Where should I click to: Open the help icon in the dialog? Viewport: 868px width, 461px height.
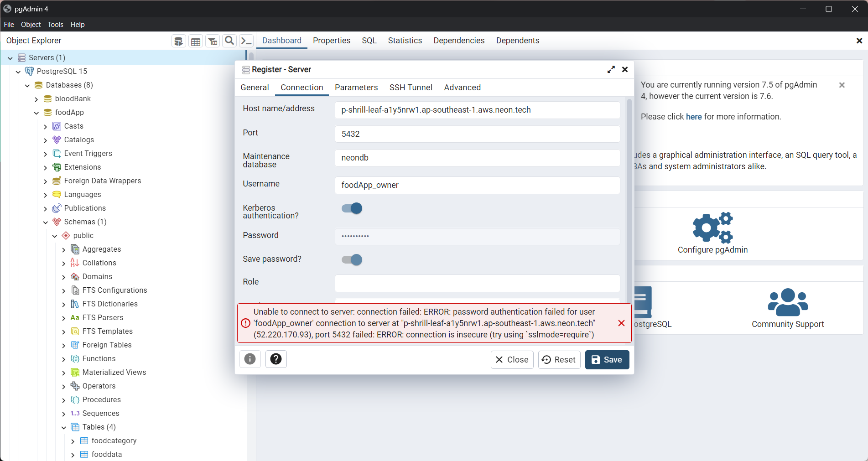coord(276,359)
